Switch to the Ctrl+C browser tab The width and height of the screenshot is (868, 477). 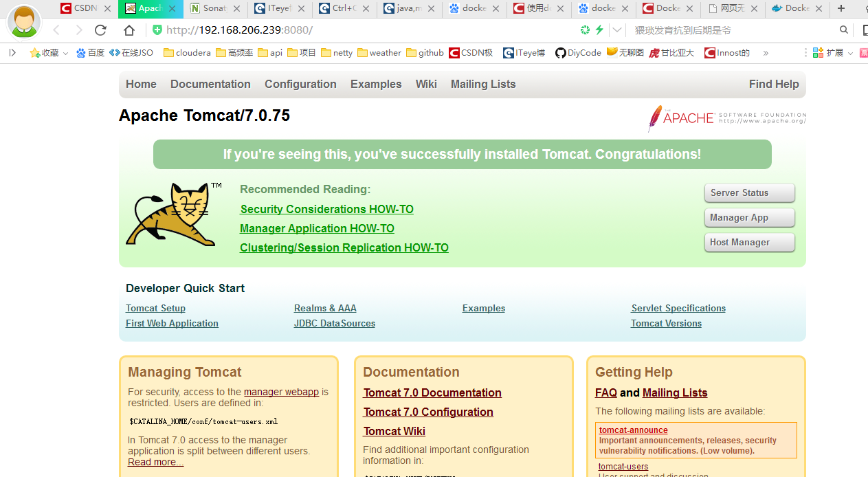click(345, 8)
